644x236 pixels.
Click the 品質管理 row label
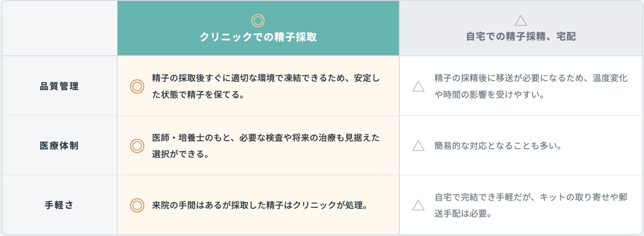(59, 86)
